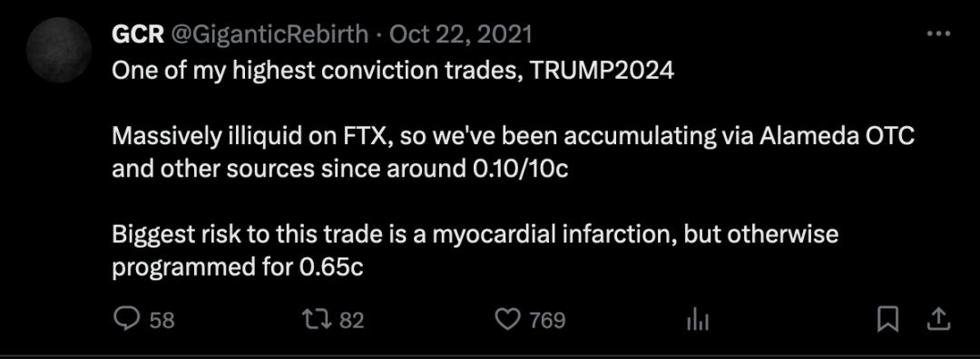980x359 pixels.
Task: Click the 'One of my highest conviction' line
Action: (x=393, y=72)
